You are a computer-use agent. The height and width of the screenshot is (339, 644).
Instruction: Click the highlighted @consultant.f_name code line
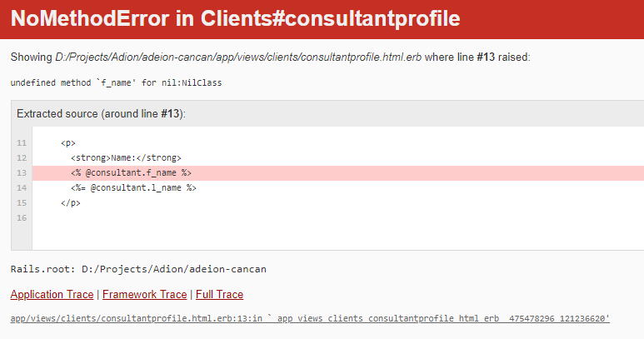point(131,173)
